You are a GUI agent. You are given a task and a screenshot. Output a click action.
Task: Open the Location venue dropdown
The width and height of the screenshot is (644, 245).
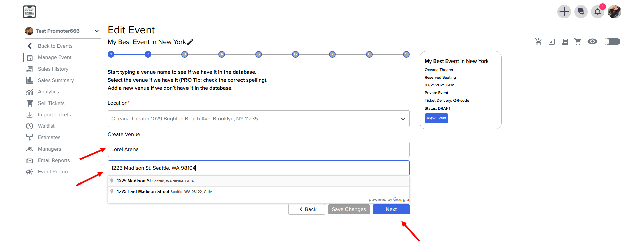coord(258,119)
